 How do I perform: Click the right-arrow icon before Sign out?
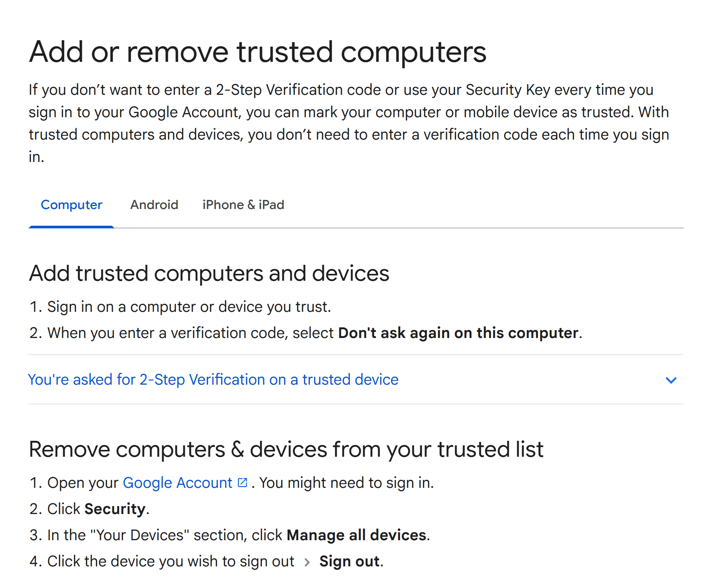pyautogui.click(x=307, y=562)
